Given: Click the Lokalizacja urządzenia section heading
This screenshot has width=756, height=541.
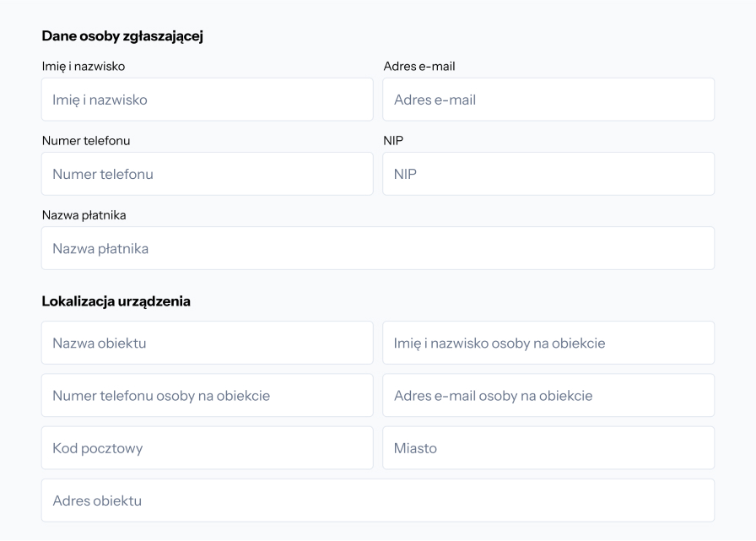Looking at the screenshot, I should (x=116, y=301).
